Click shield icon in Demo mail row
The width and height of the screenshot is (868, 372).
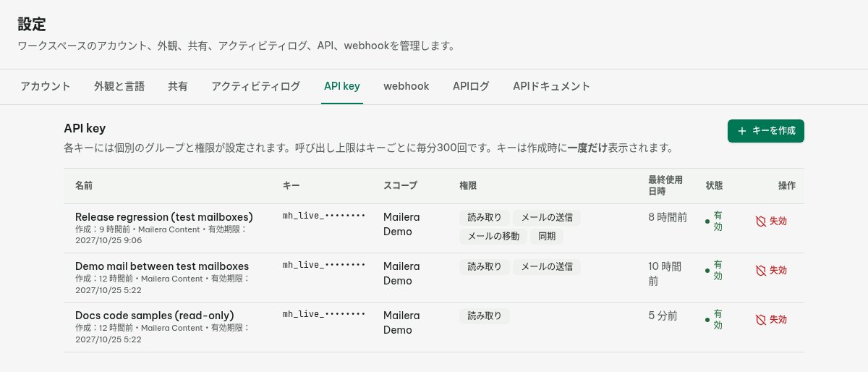tap(760, 270)
